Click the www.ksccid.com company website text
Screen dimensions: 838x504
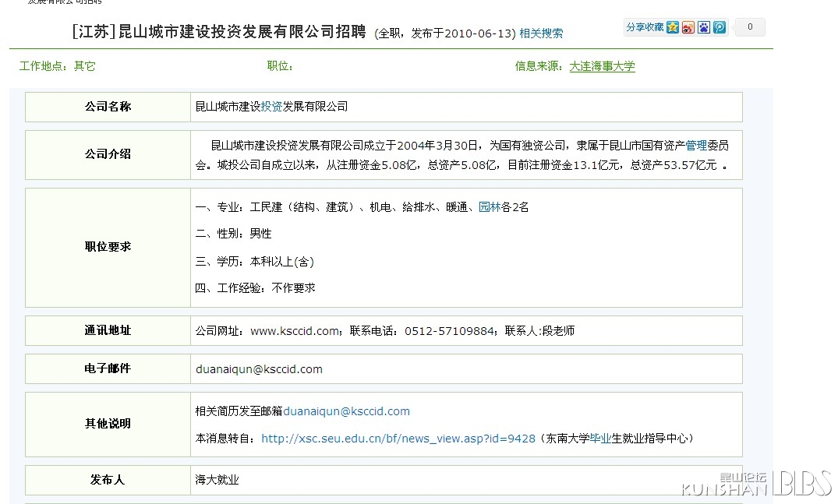pos(295,331)
